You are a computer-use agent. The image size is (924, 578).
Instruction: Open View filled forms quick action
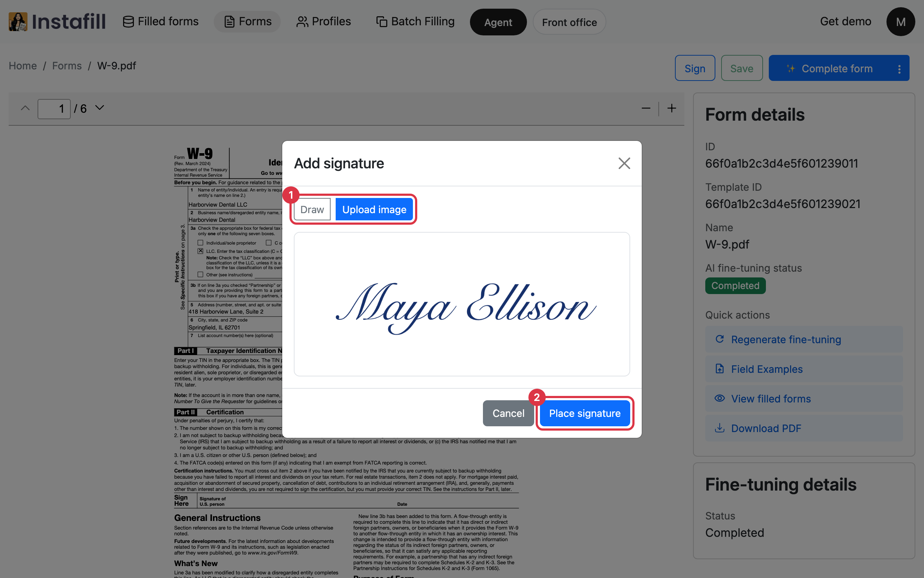(804, 399)
